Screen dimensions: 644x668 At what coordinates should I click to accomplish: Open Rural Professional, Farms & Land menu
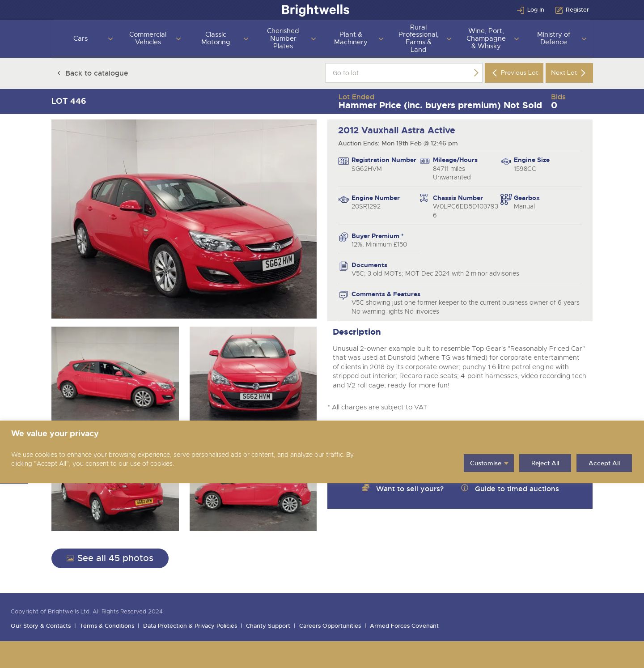(x=418, y=38)
